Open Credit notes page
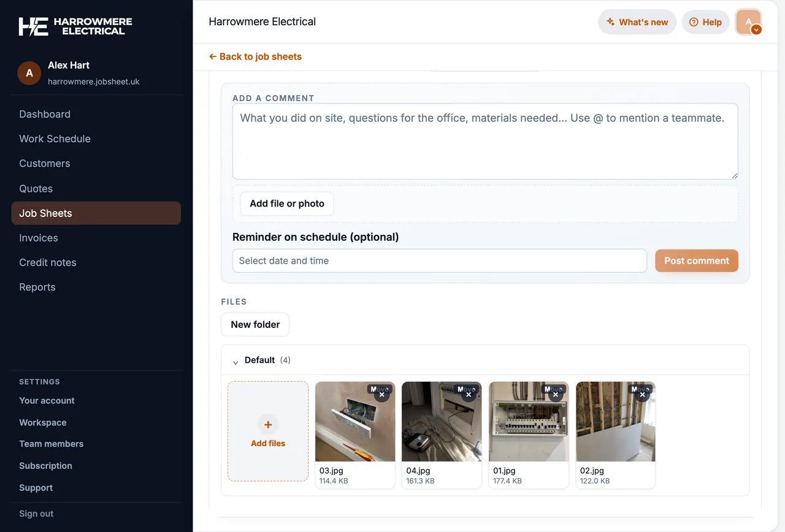785x532 pixels. 47,262
